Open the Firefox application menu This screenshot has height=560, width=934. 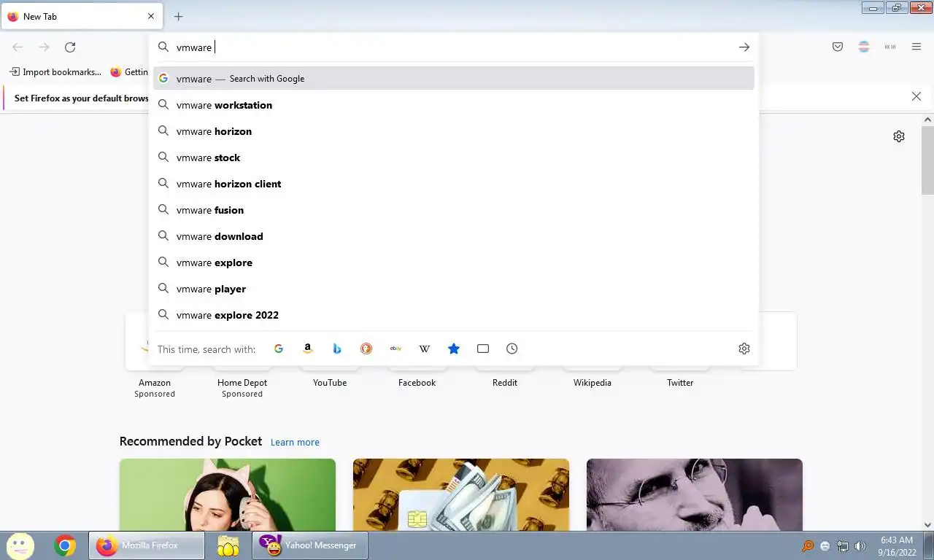click(x=916, y=47)
